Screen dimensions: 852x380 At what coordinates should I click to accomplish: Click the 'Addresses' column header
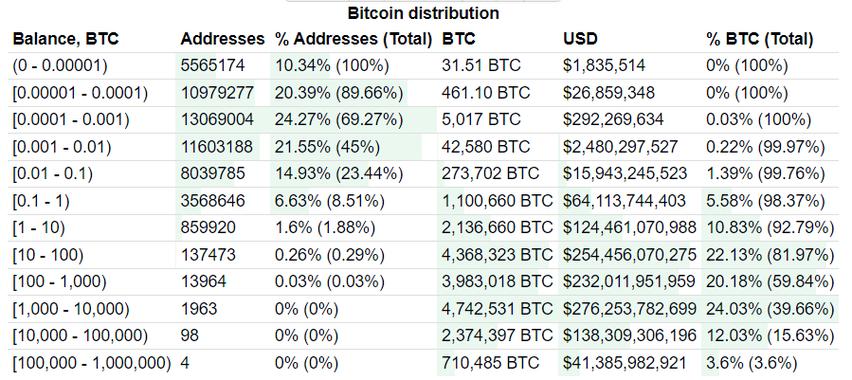point(223,39)
